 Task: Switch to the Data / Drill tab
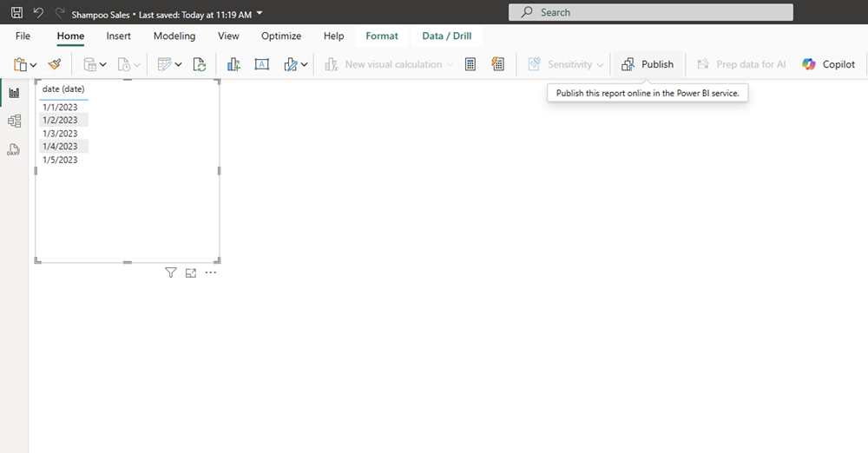click(446, 36)
